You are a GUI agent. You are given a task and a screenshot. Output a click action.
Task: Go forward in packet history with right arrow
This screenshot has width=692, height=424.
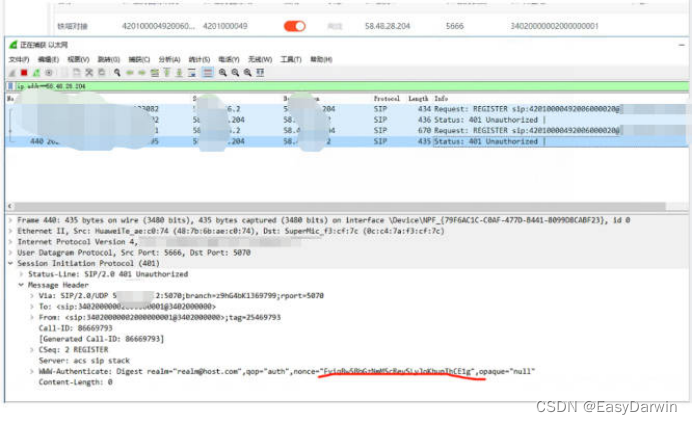[142, 73]
